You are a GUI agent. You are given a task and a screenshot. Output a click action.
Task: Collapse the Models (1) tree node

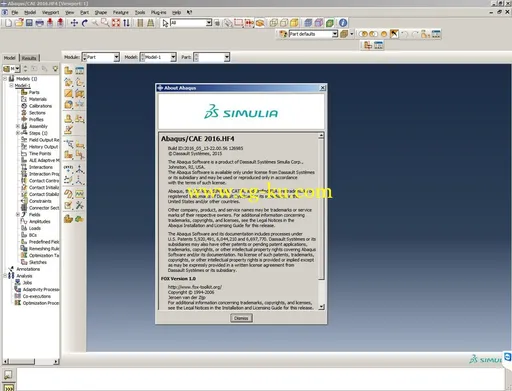tap(5, 79)
